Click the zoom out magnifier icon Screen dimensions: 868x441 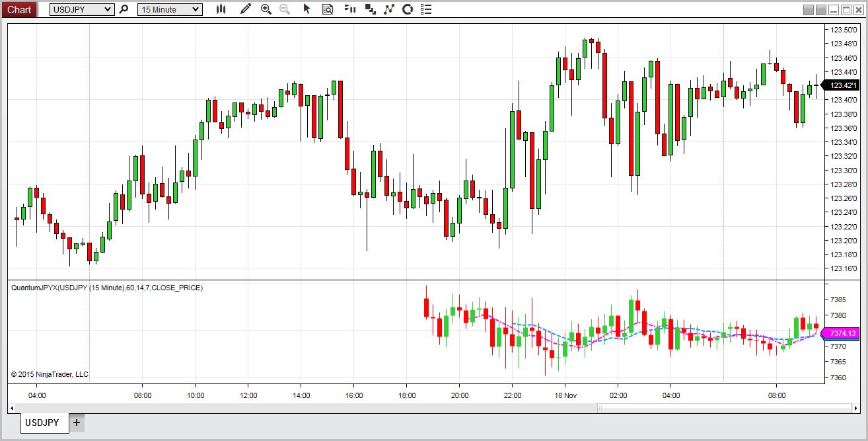(285, 9)
